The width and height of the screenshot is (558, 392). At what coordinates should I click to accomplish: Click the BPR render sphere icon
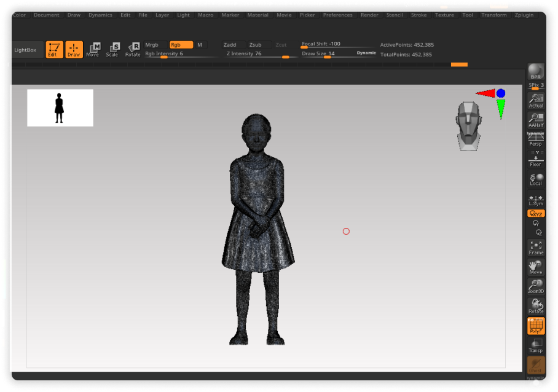[536, 71]
